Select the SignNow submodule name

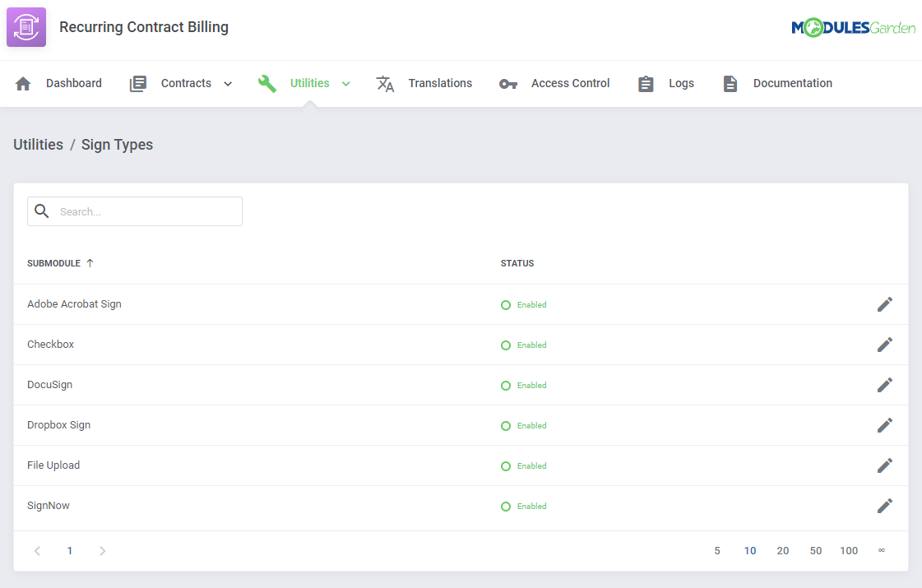point(49,506)
